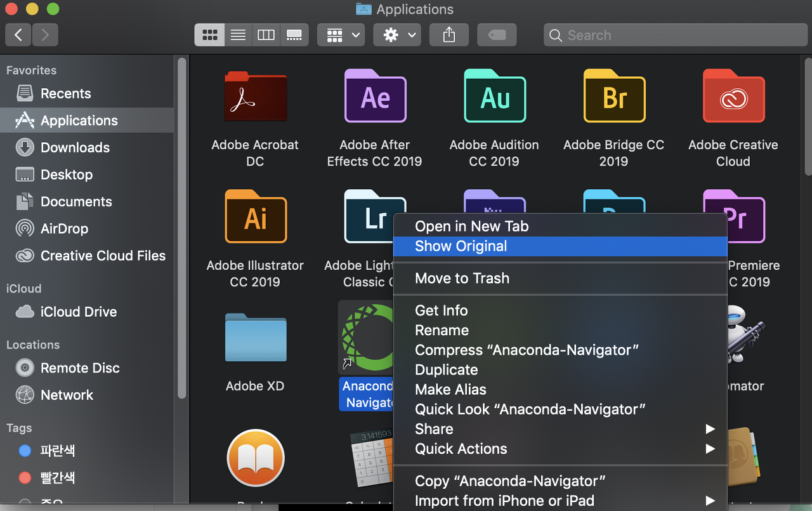
Task: Switch to icon view
Action: [210, 35]
